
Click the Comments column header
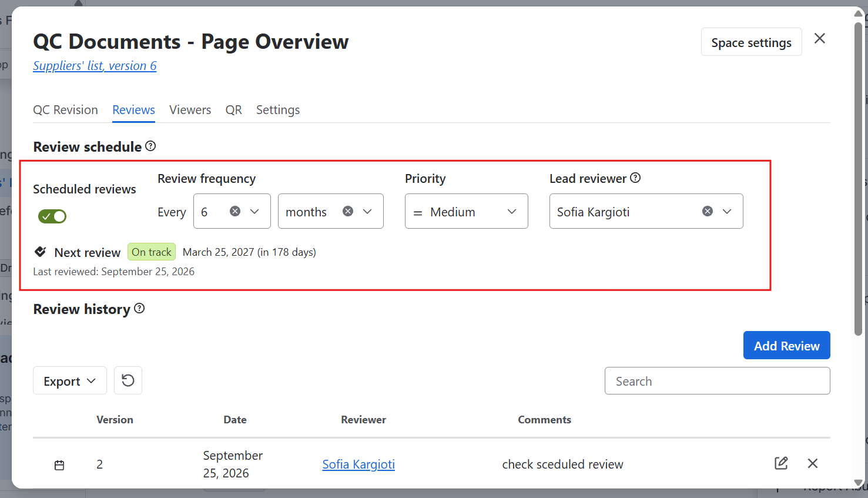coord(544,420)
